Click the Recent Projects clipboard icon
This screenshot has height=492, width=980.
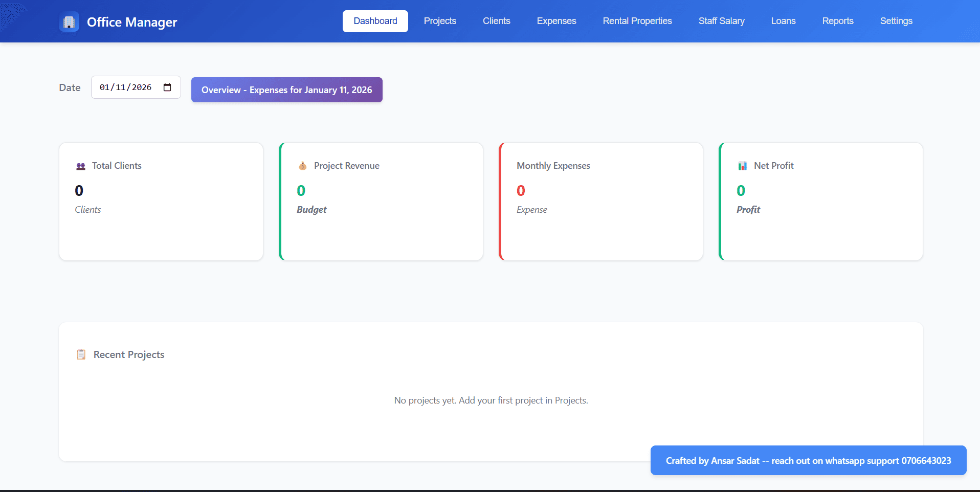(81, 354)
